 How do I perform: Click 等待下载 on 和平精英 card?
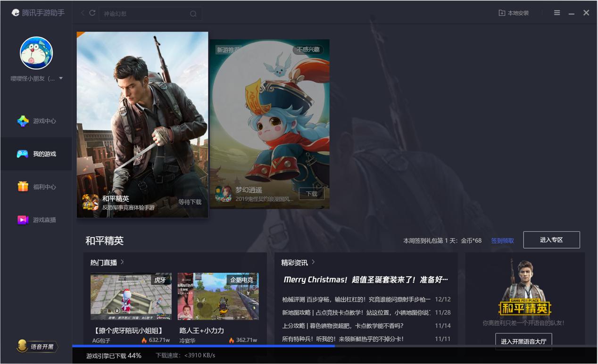point(190,202)
